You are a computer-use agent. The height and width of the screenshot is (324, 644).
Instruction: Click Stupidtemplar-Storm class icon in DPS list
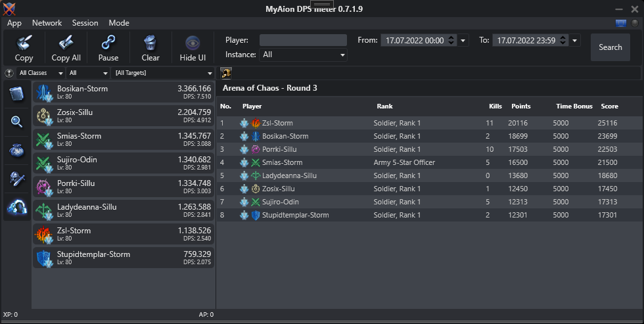coord(43,258)
